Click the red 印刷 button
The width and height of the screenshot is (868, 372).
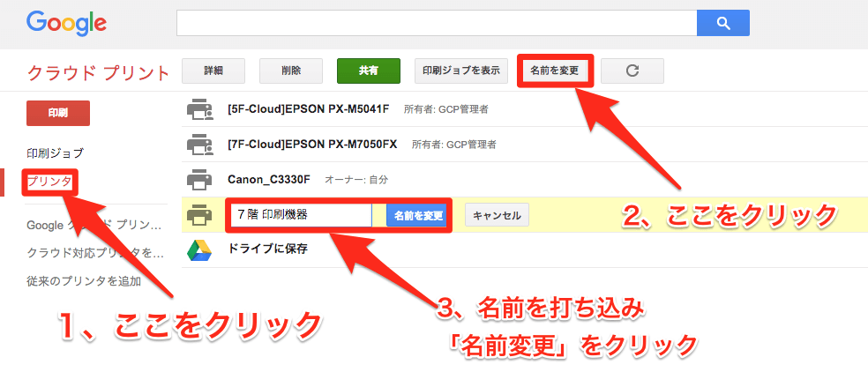click(58, 114)
